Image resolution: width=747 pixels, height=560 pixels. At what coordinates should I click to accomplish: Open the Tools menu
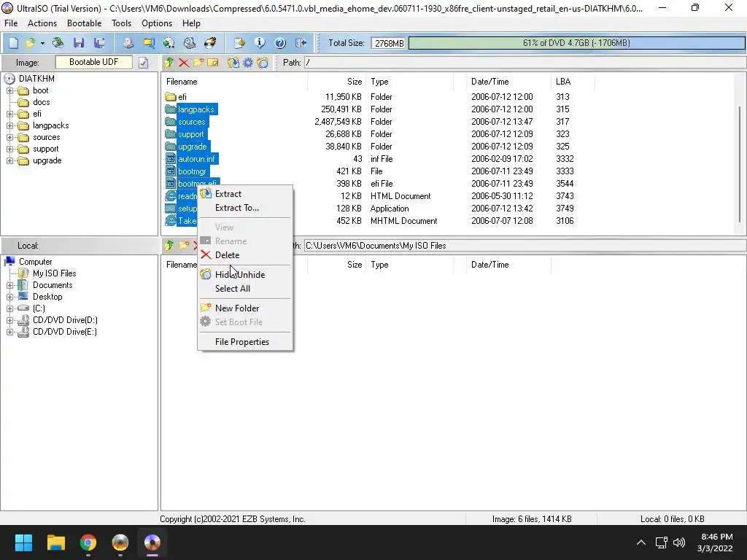(122, 23)
